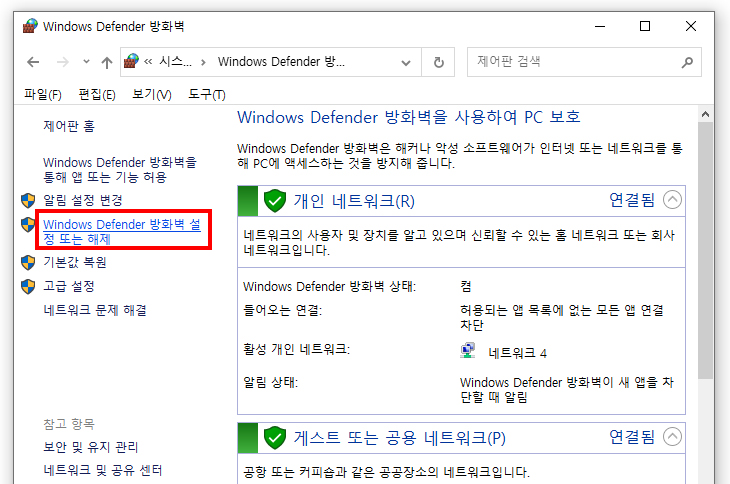Click green shield of '게스트 또는 공용 네트워크(P)'

tap(275, 437)
